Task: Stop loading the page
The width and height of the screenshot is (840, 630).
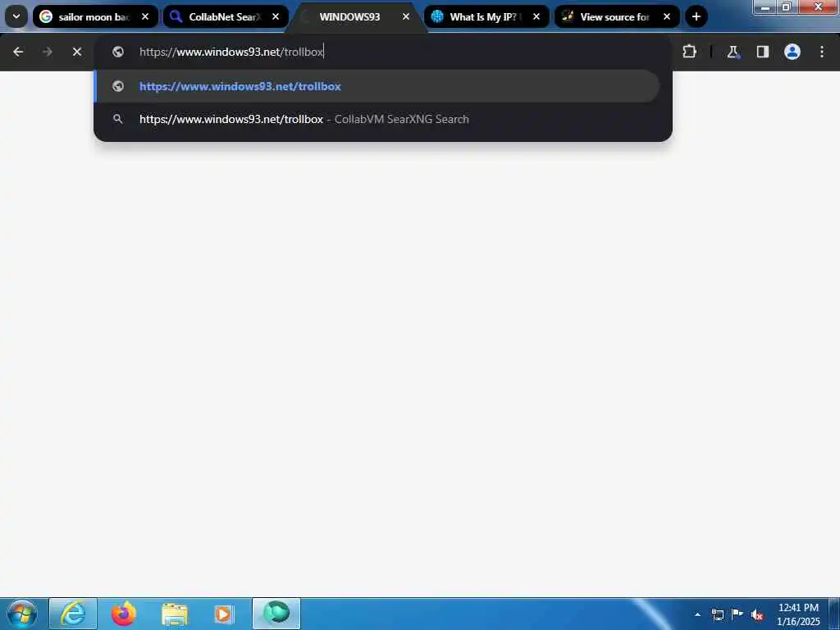Action: click(77, 52)
